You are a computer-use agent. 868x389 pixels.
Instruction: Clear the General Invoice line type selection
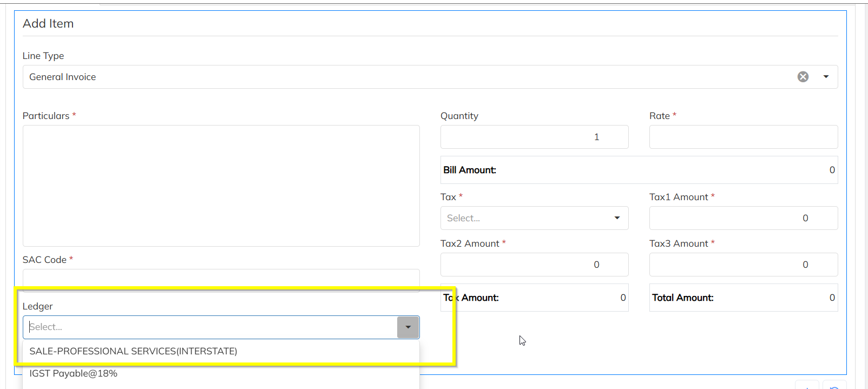[803, 77]
